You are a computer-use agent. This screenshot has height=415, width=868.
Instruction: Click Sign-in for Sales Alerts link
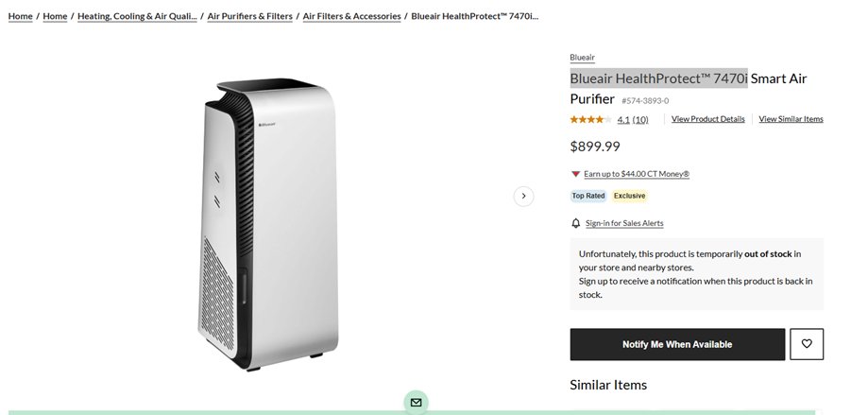[x=624, y=223]
